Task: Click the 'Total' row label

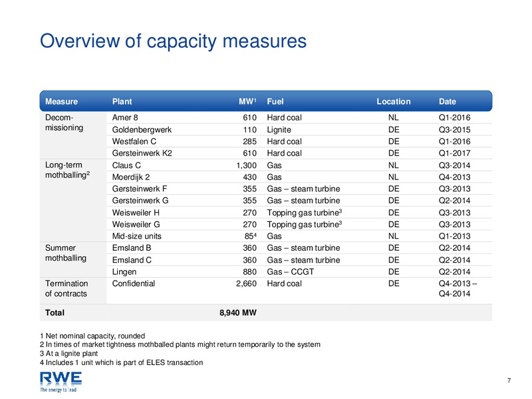Action: click(55, 313)
